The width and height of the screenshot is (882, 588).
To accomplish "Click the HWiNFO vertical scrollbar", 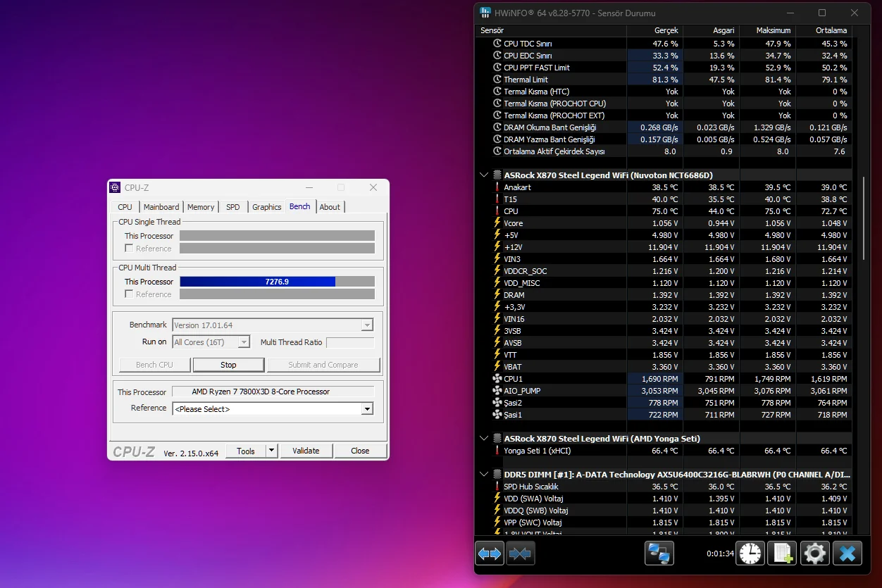I will click(x=864, y=218).
